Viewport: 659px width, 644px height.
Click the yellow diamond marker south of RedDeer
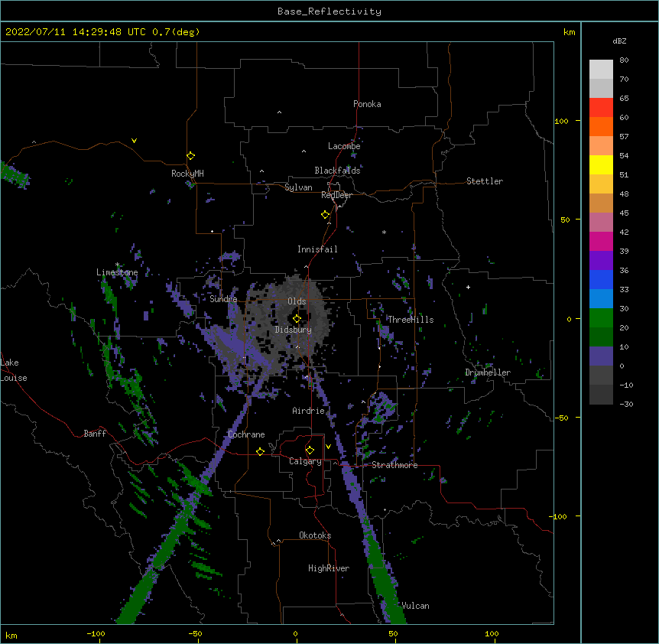point(326,215)
